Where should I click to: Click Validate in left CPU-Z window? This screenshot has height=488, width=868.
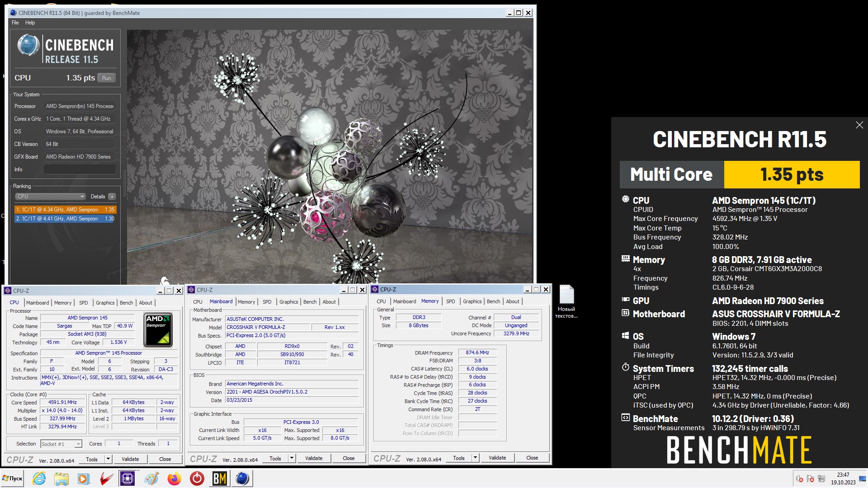130,459
